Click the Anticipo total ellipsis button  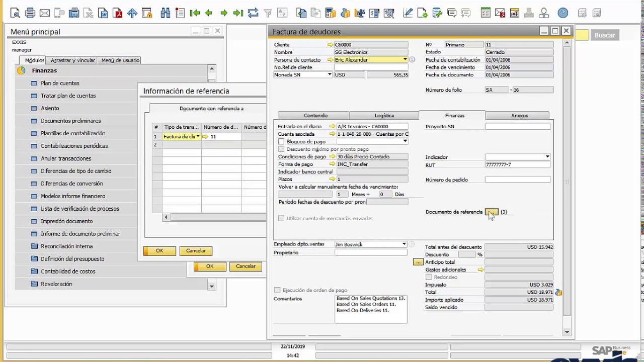click(418, 262)
